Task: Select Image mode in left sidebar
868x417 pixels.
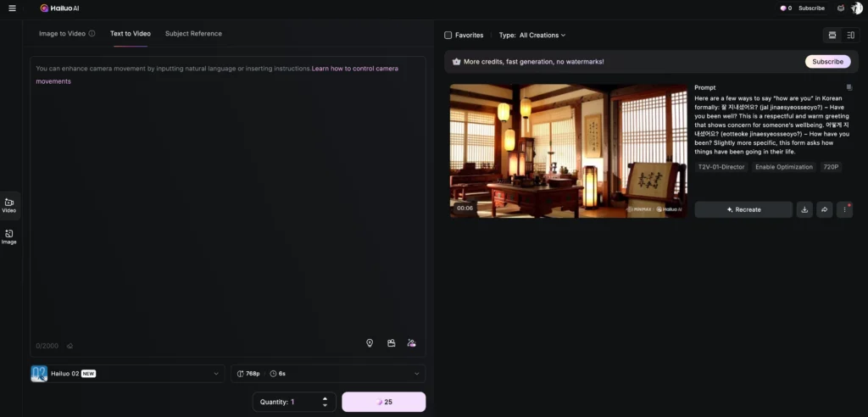Action: 9,236
